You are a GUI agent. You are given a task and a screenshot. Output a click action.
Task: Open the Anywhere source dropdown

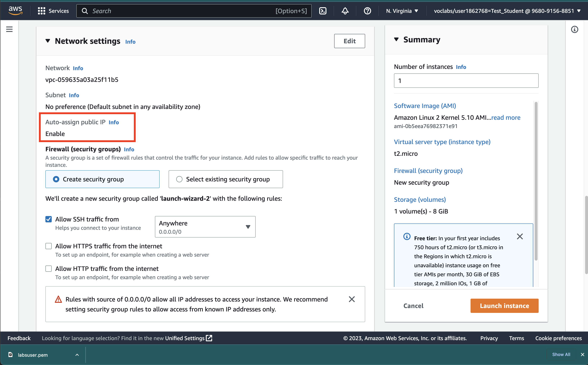248,227
